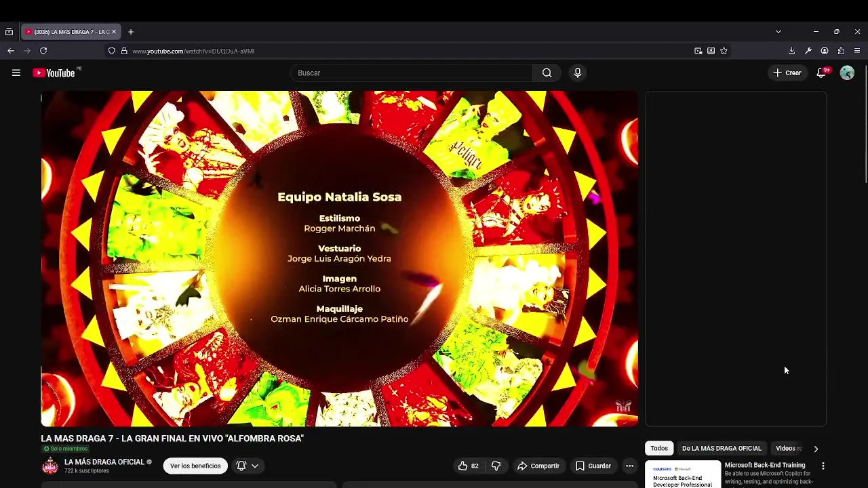868x488 pixels.
Task: Click the install/save page icon in address bar
Action: click(x=711, y=51)
